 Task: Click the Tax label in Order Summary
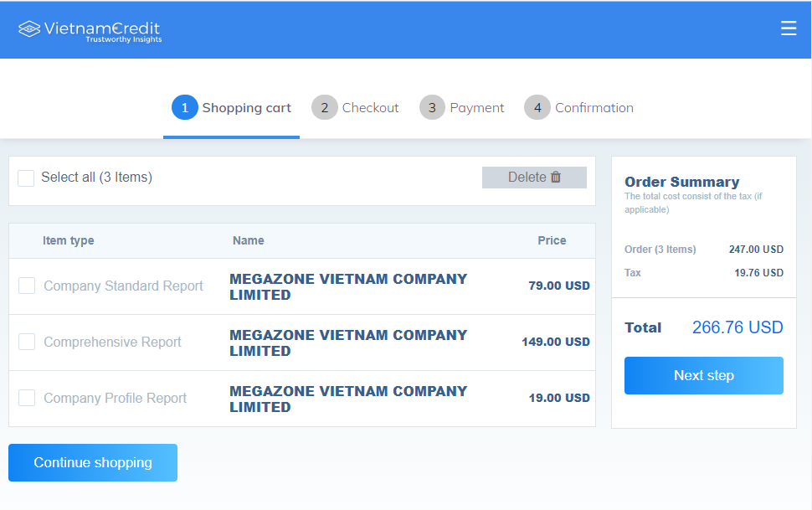point(632,273)
